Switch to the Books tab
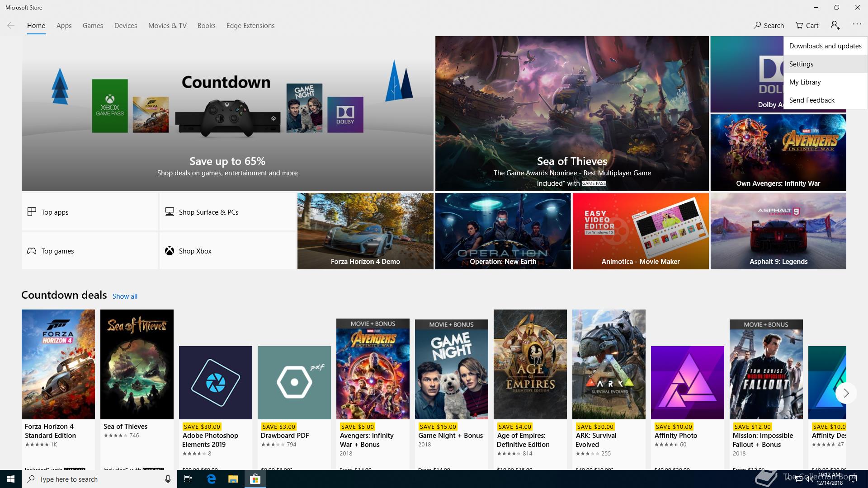868x488 pixels. point(206,26)
